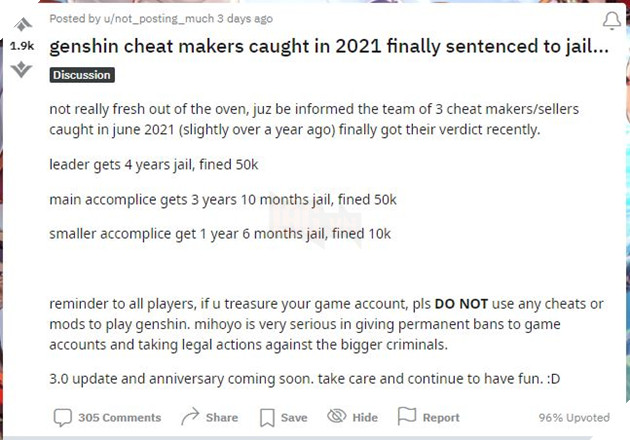Click the Report text label
Screen dimensions: 630x440
[441, 418]
